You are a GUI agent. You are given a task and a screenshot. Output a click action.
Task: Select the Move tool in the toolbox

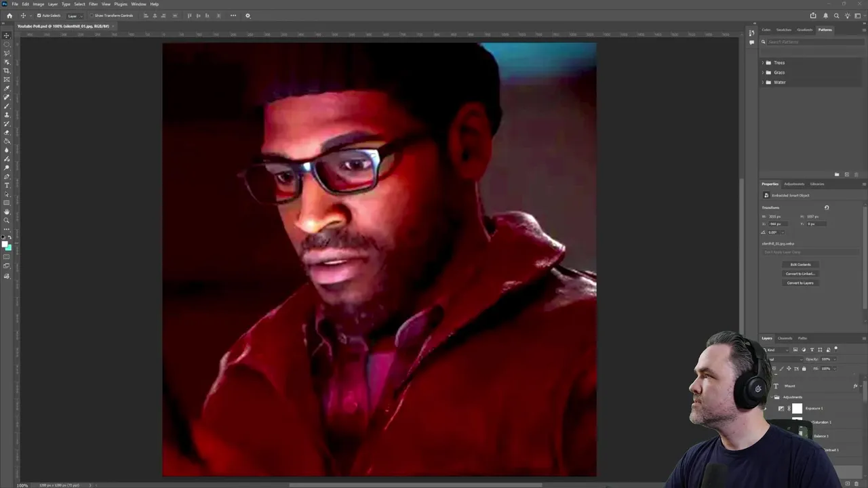click(x=7, y=35)
